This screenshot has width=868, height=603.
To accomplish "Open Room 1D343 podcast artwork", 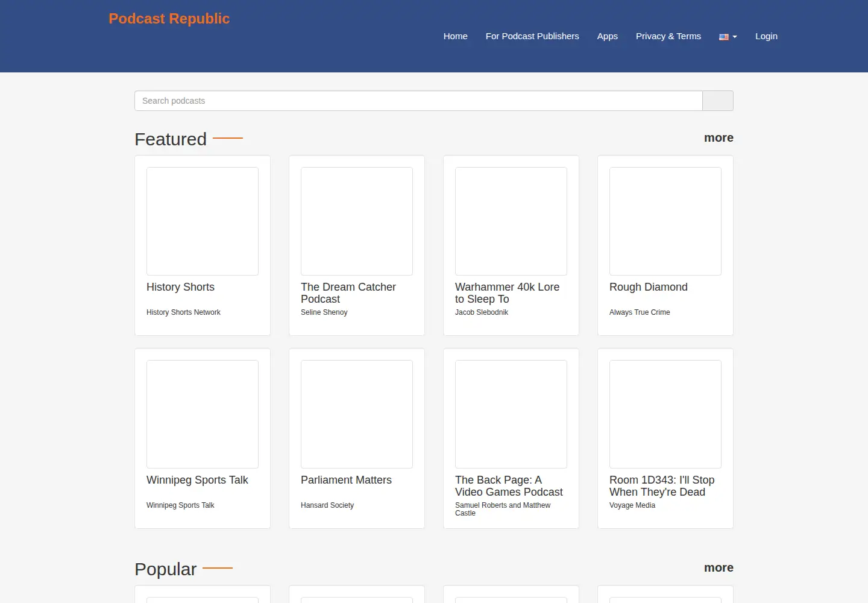I will point(665,414).
